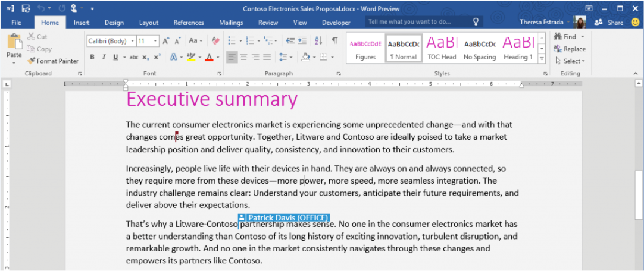The width and height of the screenshot is (644, 271).
Task: Click the Shading paint bucket icon
Action: (305, 58)
